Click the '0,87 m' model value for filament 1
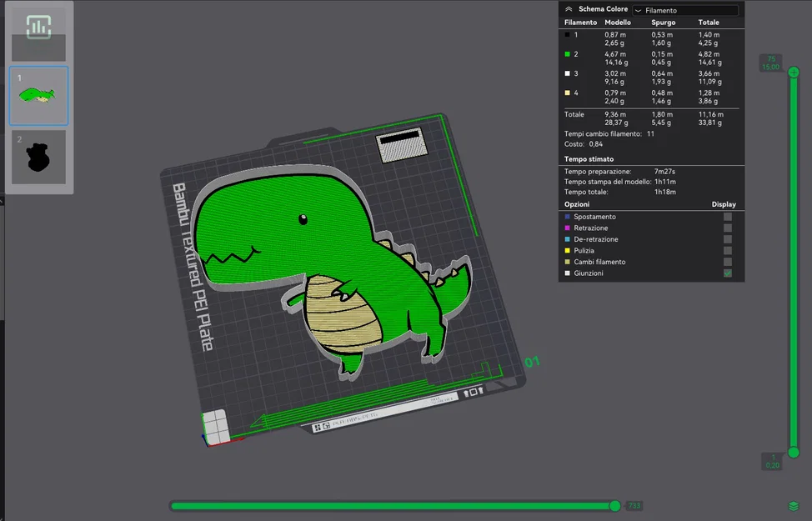The height and width of the screenshot is (521, 812). coord(615,35)
